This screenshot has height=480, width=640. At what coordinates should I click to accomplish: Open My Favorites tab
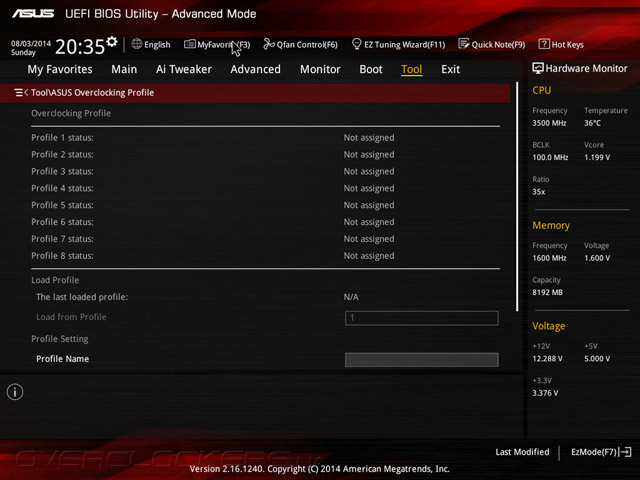coord(60,69)
